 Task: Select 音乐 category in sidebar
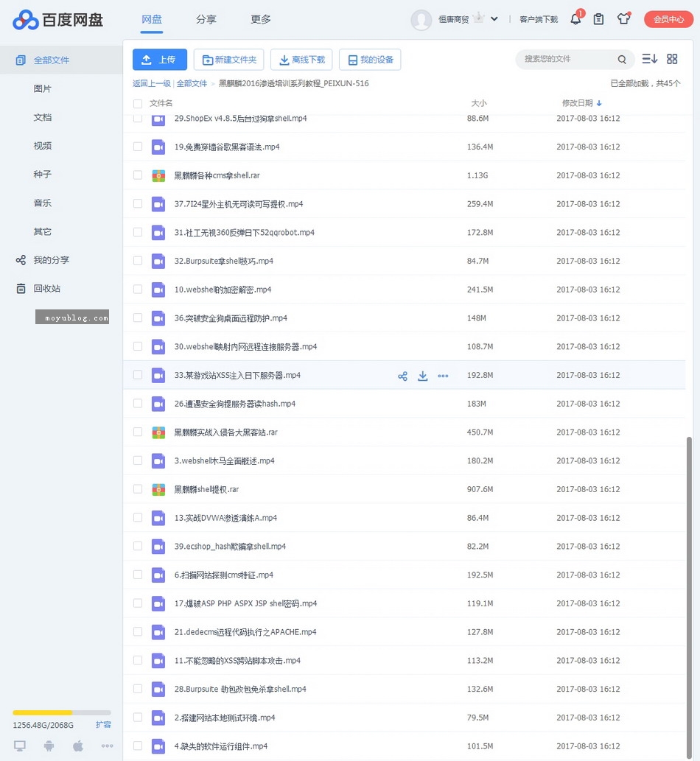42,203
